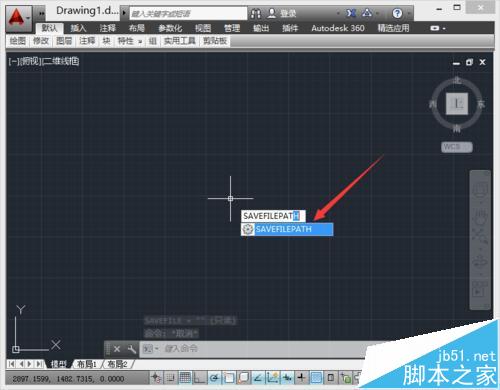Click the ViewCube south label 南
The width and height of the screenshot is (500, 390).
tap(457, 128)
